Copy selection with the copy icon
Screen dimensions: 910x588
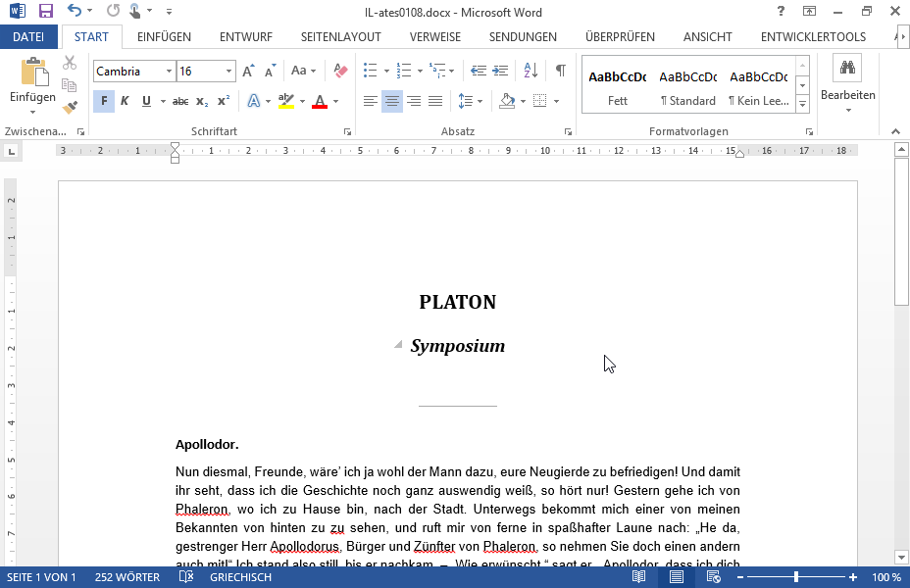[x=70, y=85]
